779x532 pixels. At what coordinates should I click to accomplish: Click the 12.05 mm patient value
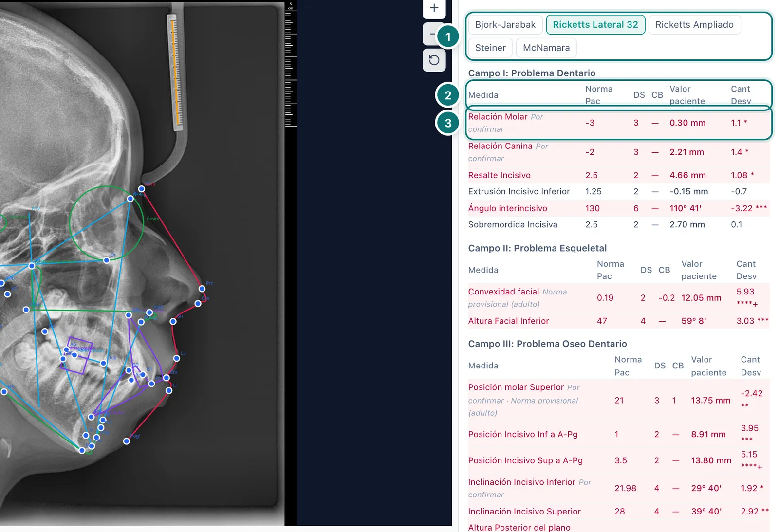[x=701, y=298]
